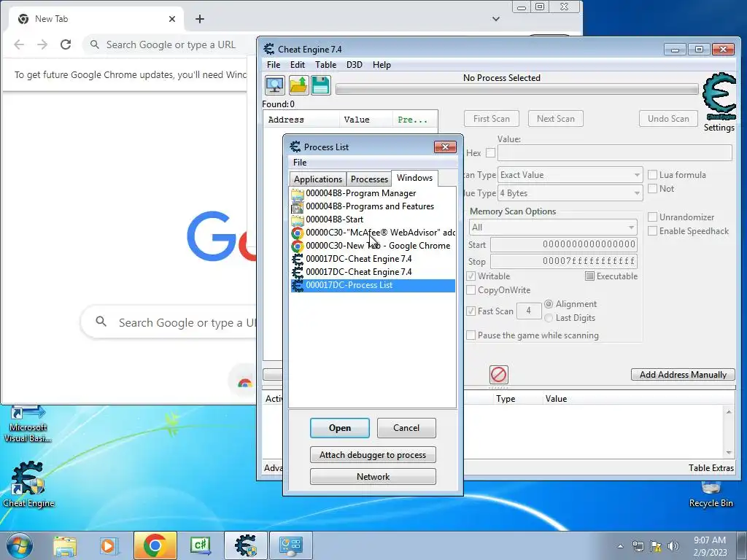The width and height of the screenshot is (747, 560).
Task: Click the Chrome forward arrow
Action: 42,44
